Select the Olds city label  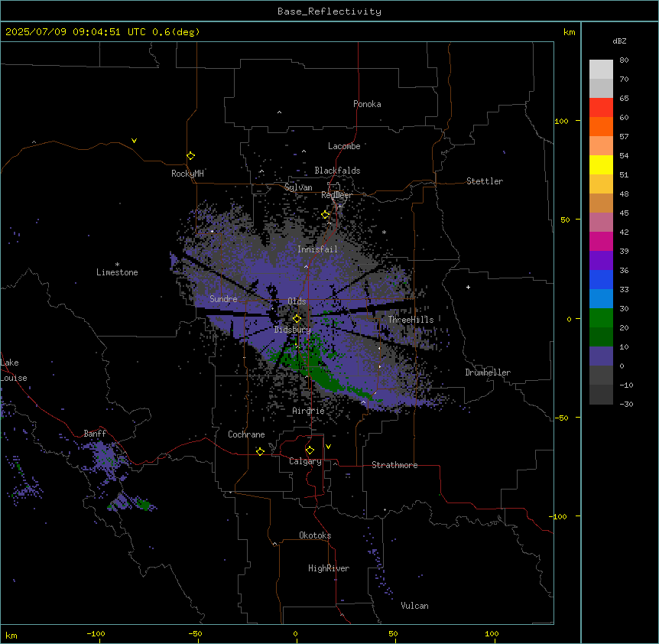pyautogui.click(x=297, y=301)
